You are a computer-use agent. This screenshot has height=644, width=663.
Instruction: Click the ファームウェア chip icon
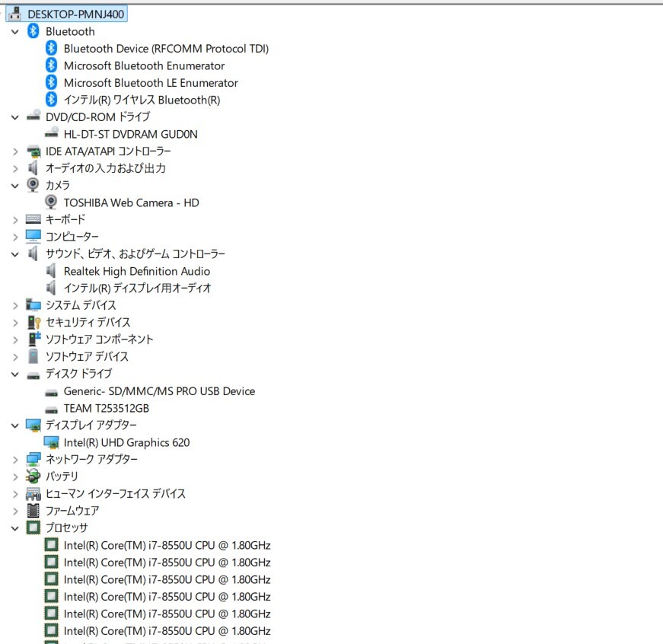tap(33, 510)
